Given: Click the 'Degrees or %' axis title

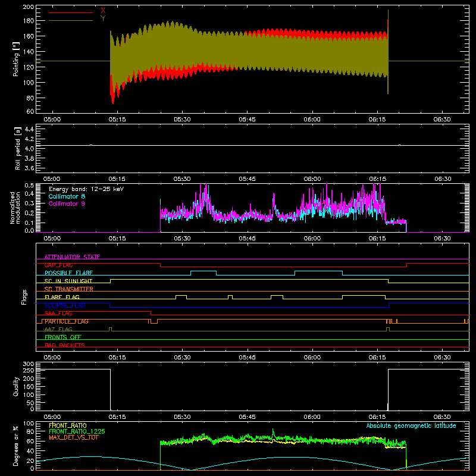Looking at the screenshot, I should pyautogui.click(x=16, y=446).
